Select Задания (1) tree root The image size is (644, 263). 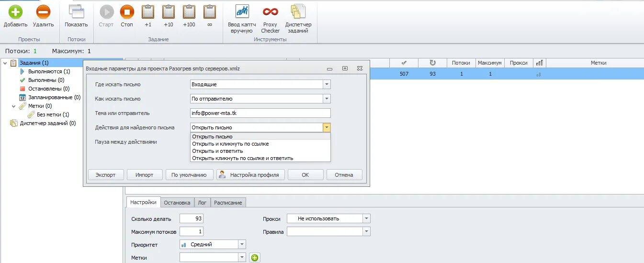tap(33, 63)
